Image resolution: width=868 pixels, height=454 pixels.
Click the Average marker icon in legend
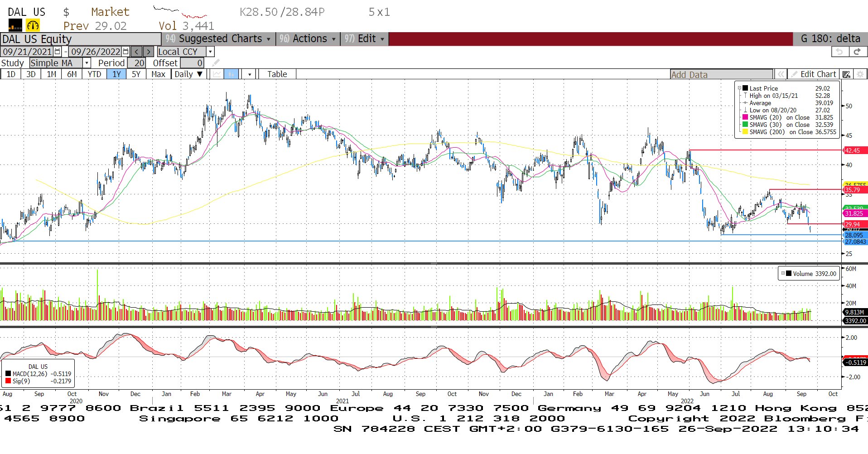(745, 103)
